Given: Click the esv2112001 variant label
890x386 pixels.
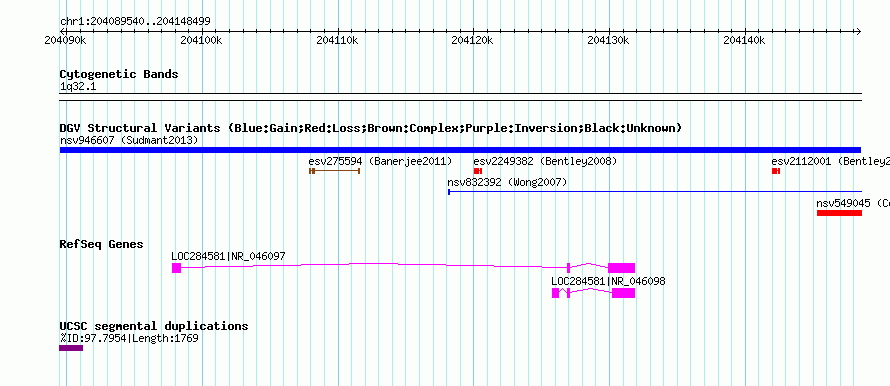Looking at the screenshot, I should (830, 161).
